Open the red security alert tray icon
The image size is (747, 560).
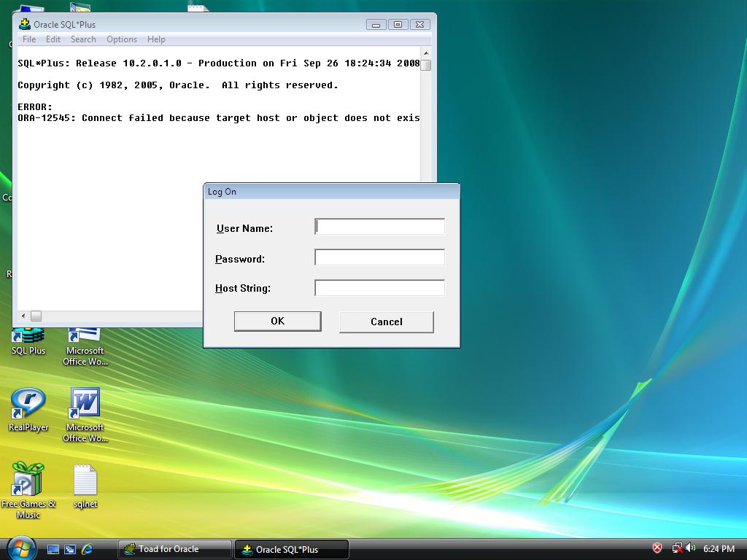657,548
